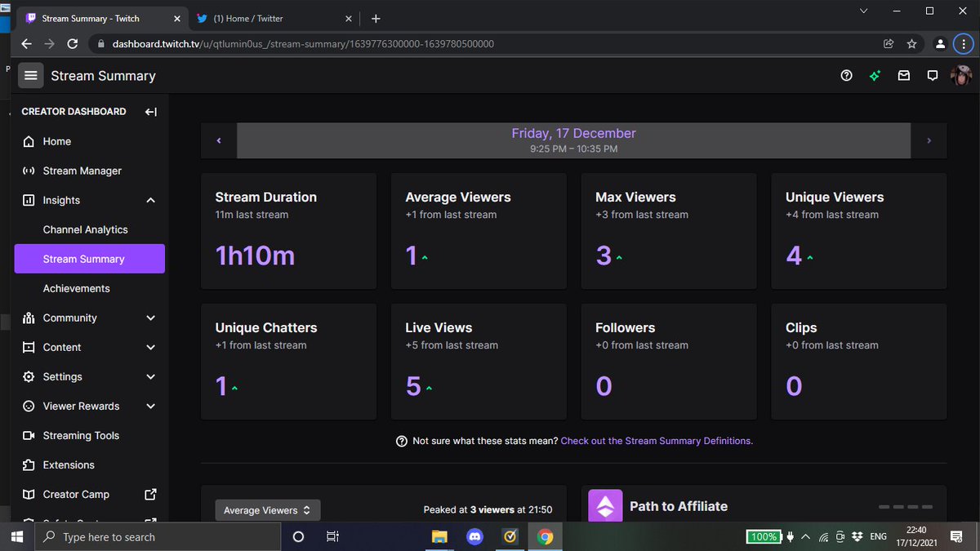This screenshot has width=980, height=551.
Task: Click the Max Viewers value 3
Action: 604,256
